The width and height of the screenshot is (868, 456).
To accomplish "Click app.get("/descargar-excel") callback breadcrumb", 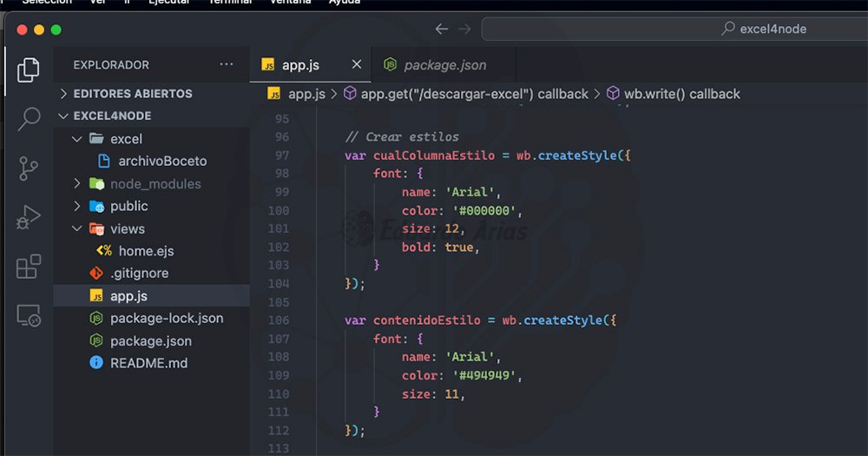I will click(x=475, y=94).
